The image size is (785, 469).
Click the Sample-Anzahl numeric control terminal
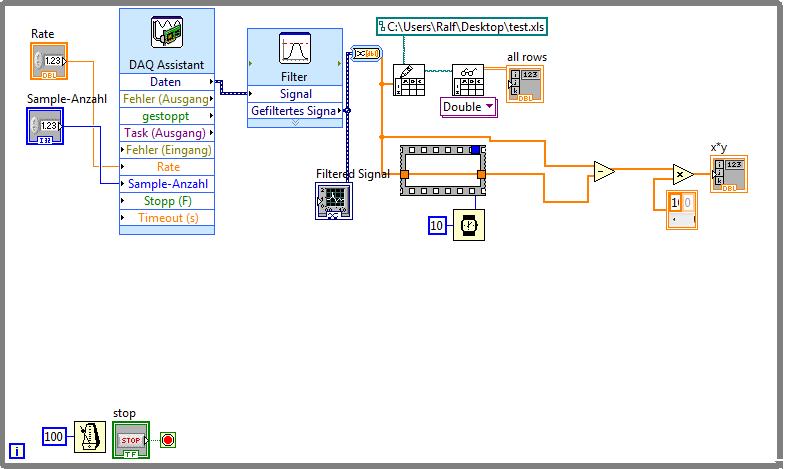45,126
